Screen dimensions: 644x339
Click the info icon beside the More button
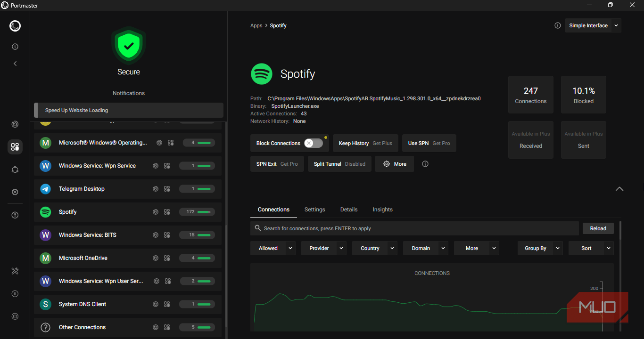(x=425, y=164)
